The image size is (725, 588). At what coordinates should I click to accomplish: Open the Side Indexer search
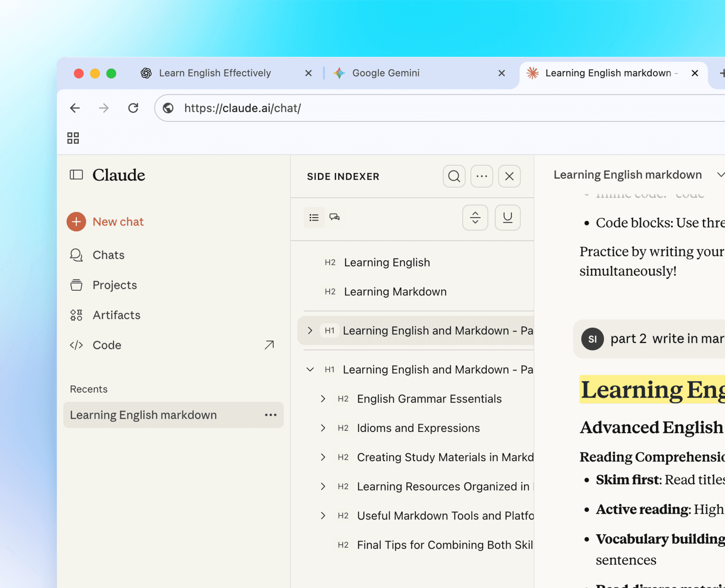454,176
